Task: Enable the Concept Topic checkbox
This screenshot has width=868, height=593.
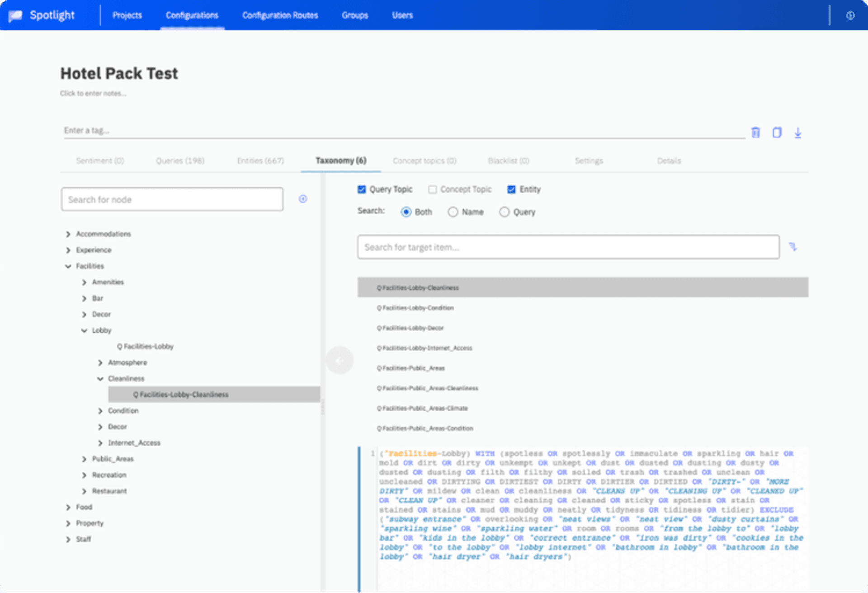Action: click(432, 189)
